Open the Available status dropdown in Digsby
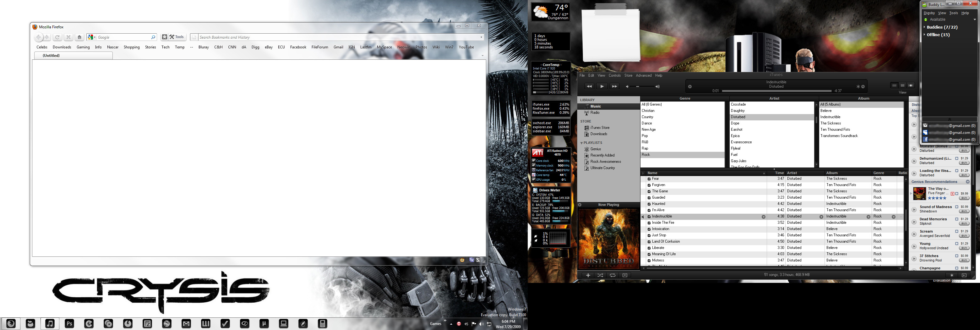 pos(974,19)
